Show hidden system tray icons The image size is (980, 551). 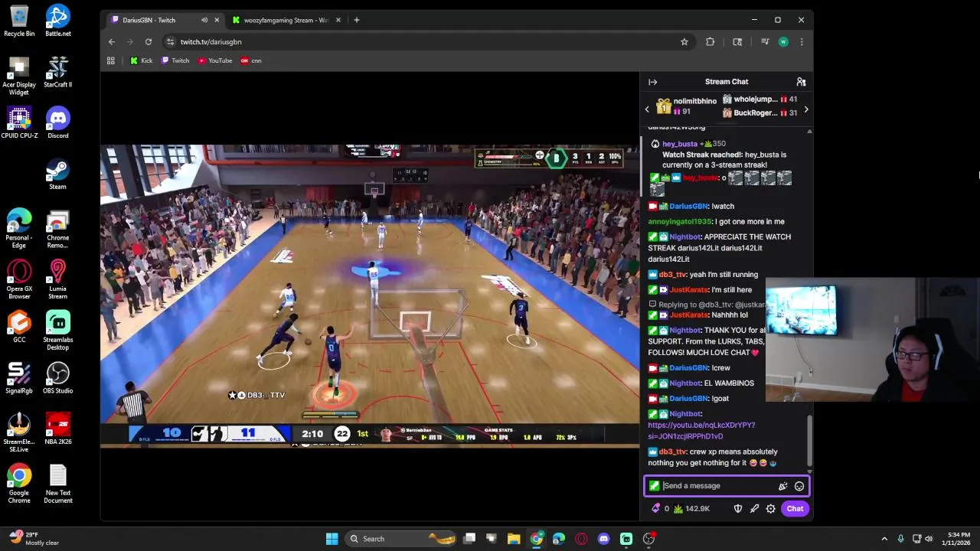click(884, 539)
